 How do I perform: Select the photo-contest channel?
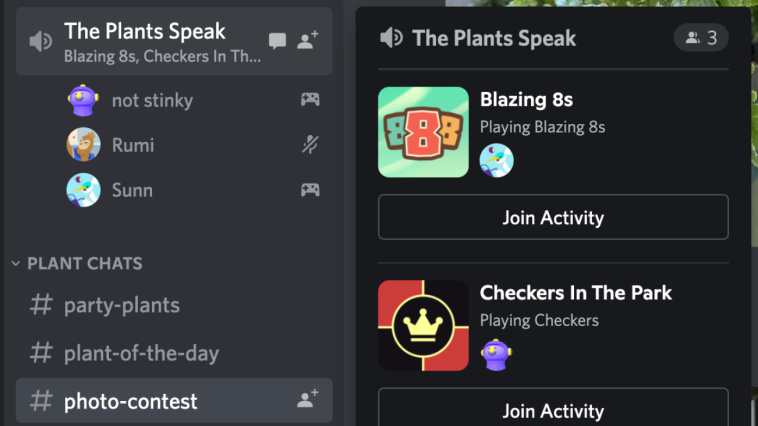point(174,401)
